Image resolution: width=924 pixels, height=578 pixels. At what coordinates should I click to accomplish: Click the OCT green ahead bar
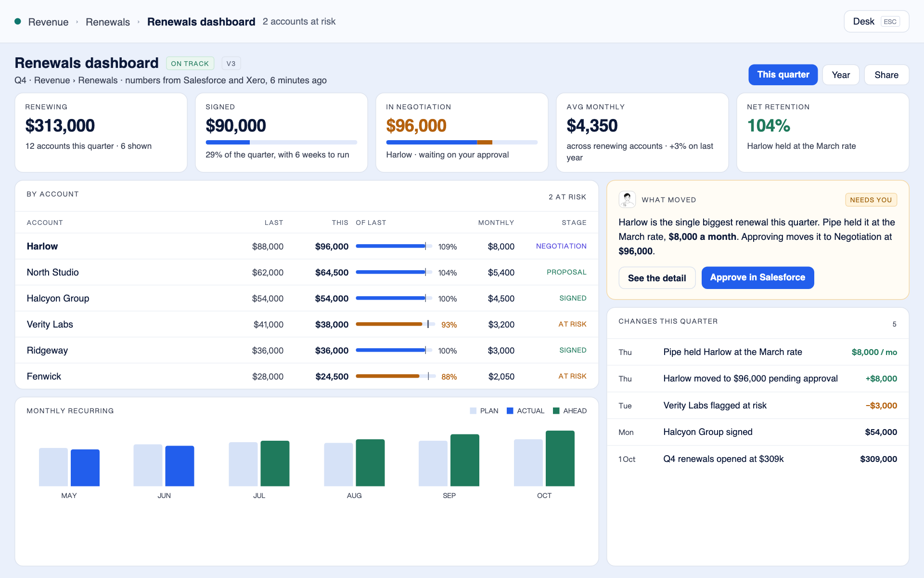pyautogui.click(x=560, y=459)
